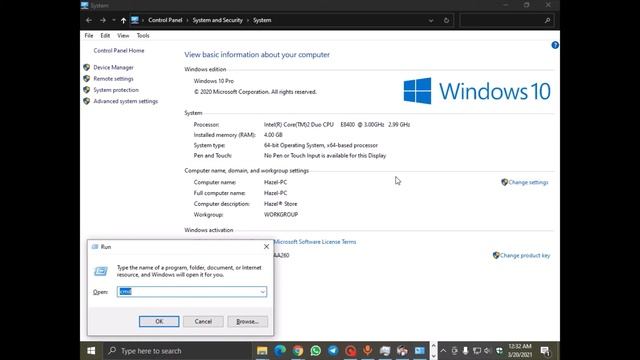This screenshot has width=640, height=360.
Task: Click Browse... in the Run dialog
Action: 247,321
